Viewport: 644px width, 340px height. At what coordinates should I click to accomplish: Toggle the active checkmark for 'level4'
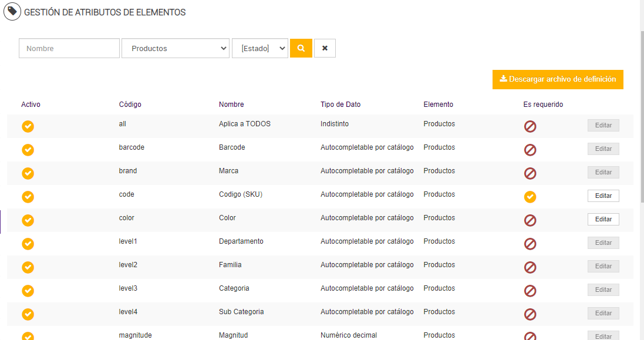tap(28, 314)
